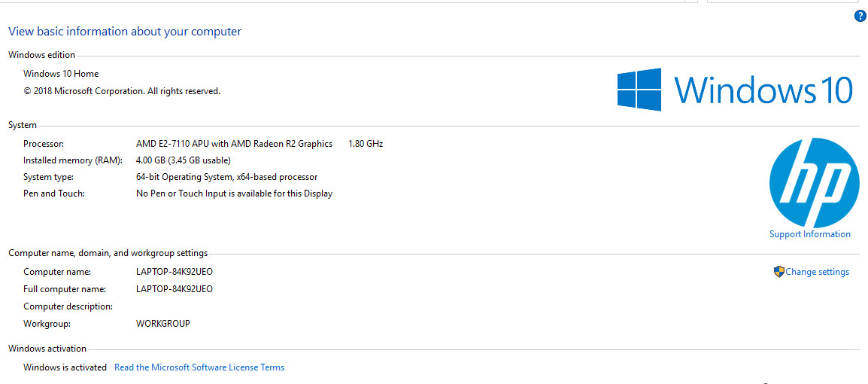Click the Windows 10 wordmark text
868x384 pixels.
click(x=763, y=89)
